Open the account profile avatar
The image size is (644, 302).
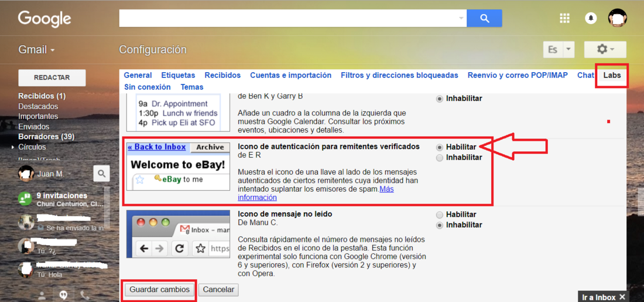(617, 18)
